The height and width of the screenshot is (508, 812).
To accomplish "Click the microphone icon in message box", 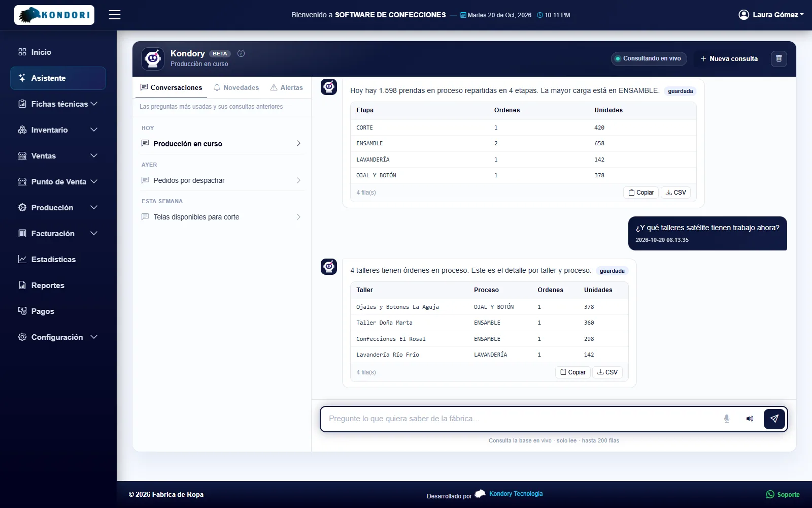I will pyautogui.click(x=727, y=419).
